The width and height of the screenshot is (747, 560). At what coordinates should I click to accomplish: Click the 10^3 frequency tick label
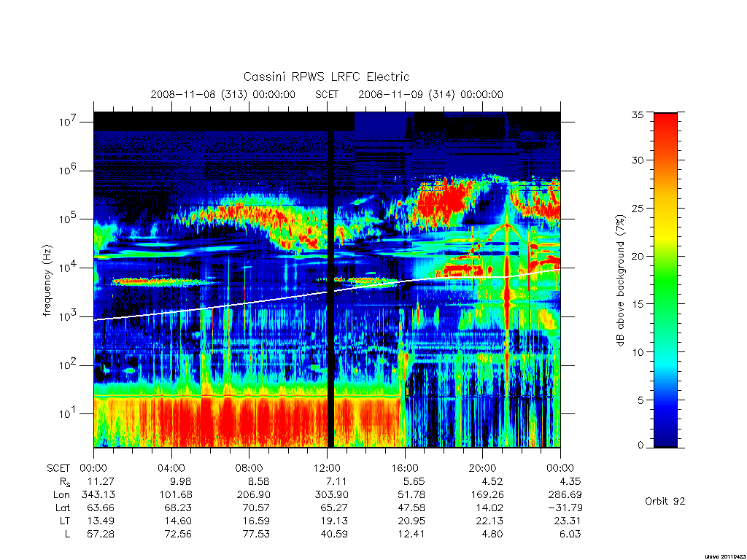(68, 316)
